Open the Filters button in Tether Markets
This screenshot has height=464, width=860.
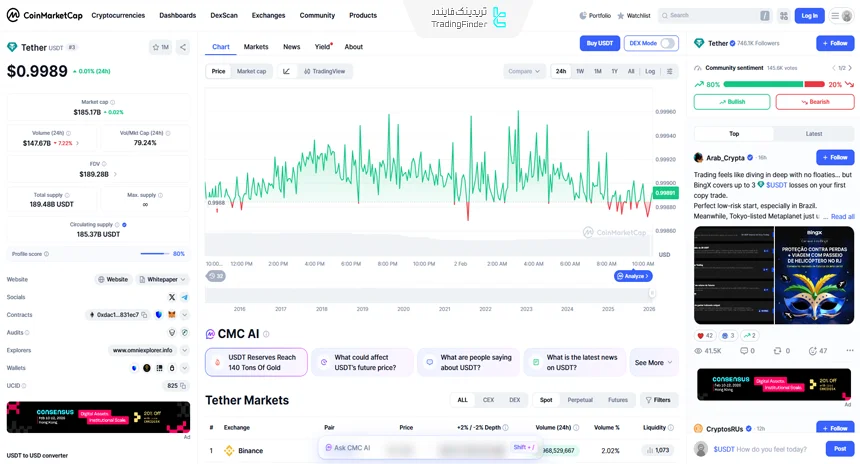[x=659, y=400]
